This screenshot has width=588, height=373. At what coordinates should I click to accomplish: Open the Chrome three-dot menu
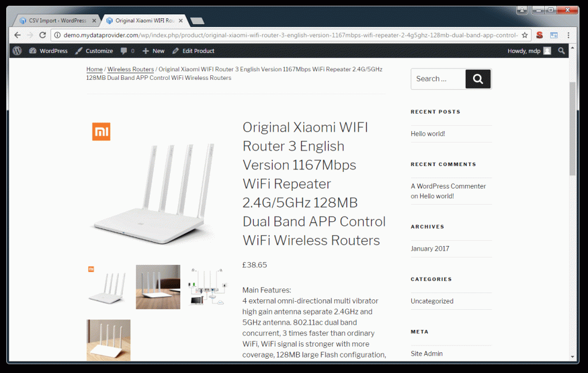[568, 35]
